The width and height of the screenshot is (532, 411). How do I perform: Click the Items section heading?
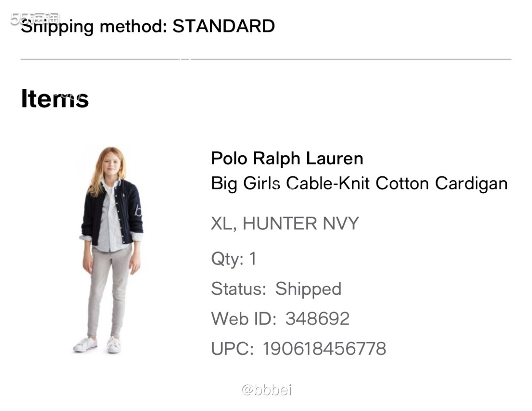[x=55, y=99]
